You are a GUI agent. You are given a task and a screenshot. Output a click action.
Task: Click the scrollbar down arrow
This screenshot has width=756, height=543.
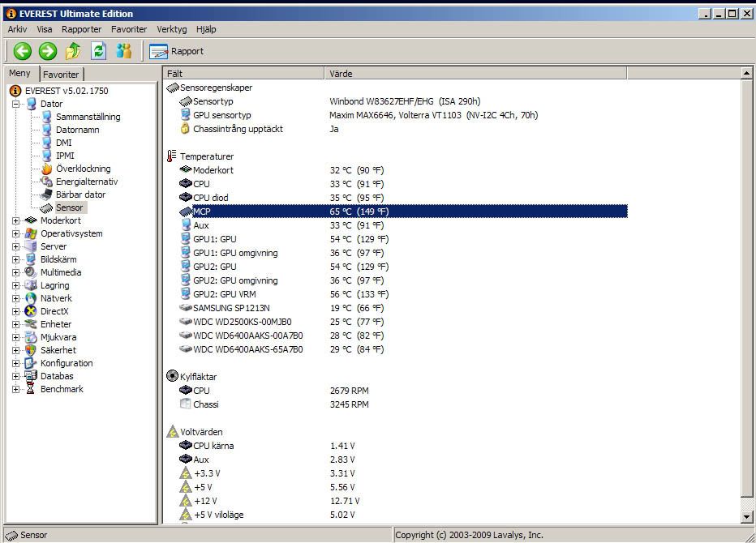pyautogui.click(x=747, y=516)
